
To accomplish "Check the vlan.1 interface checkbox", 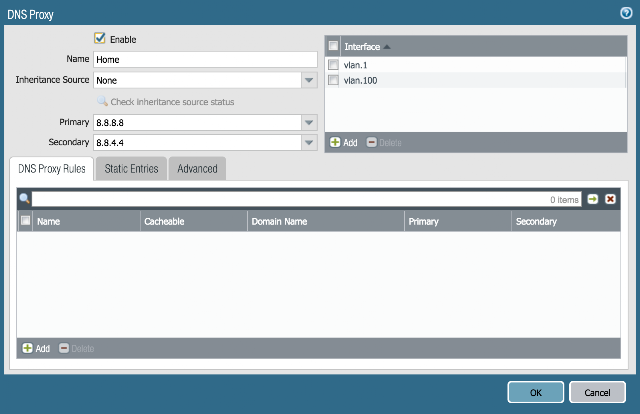I will point(333,65).
